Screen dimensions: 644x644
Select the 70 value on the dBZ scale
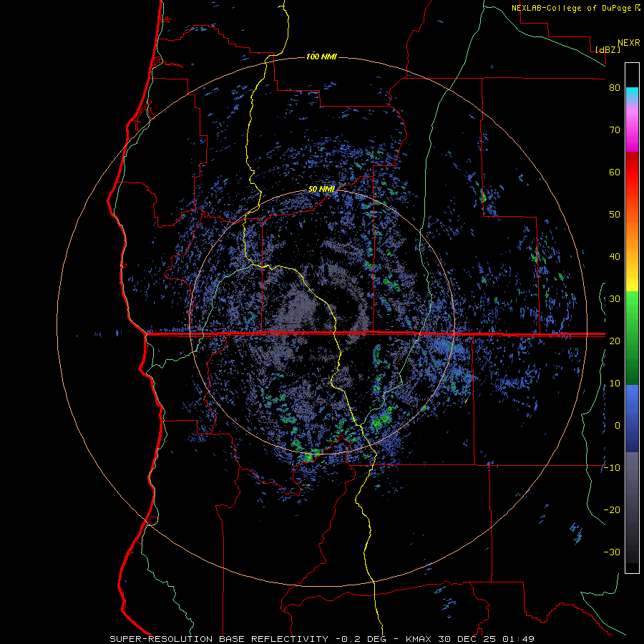[x=615, y=130]
